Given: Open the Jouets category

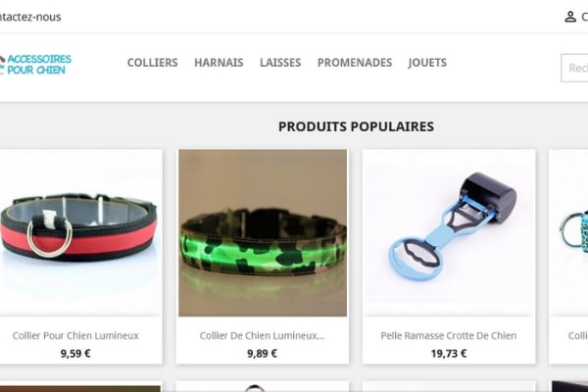Looking at the screenshot, I should [427, 63].
